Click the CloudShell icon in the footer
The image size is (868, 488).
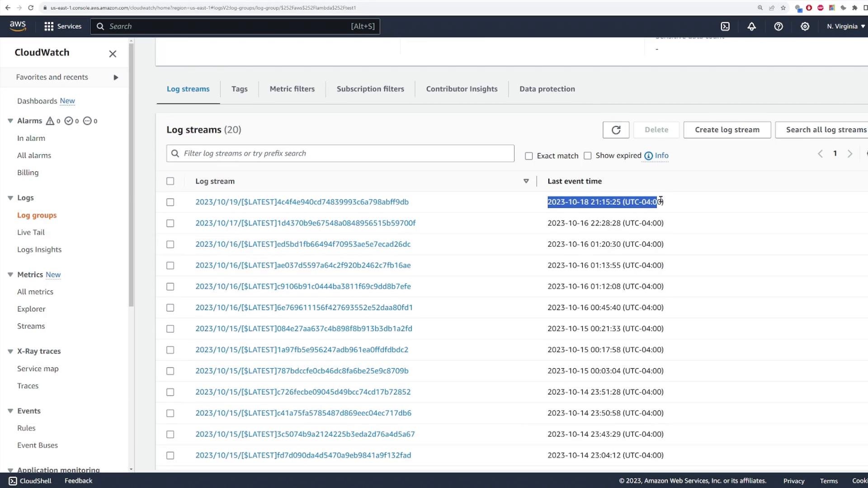coord(13,481)
